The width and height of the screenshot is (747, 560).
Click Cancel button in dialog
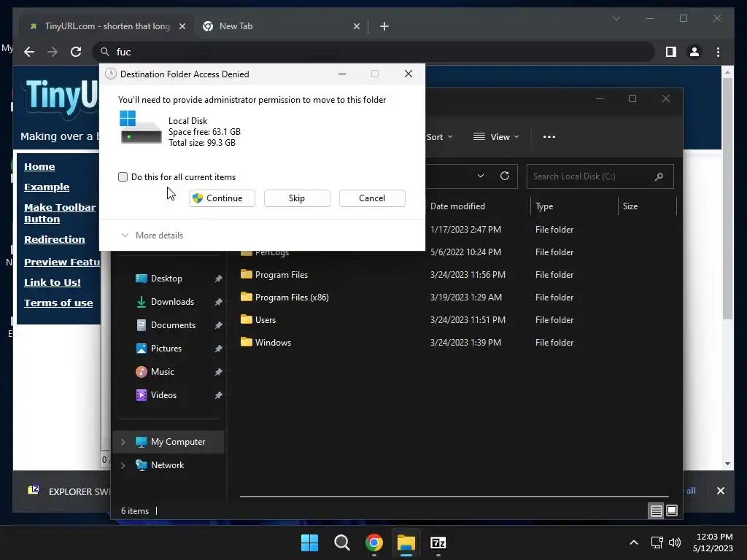pyautogui.click(x=372, y=198)
